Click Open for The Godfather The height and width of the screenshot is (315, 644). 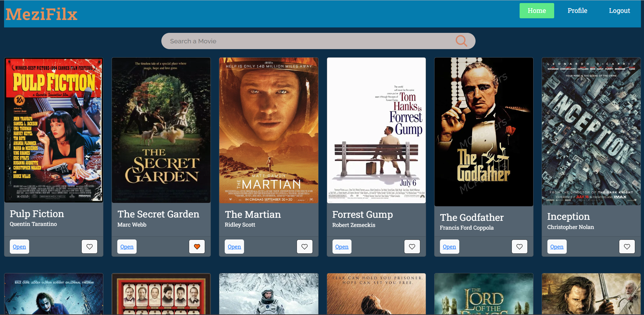pos(449,247)
